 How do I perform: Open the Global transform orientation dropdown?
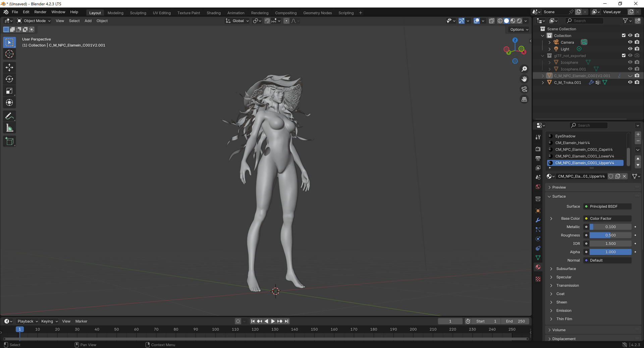237,21
